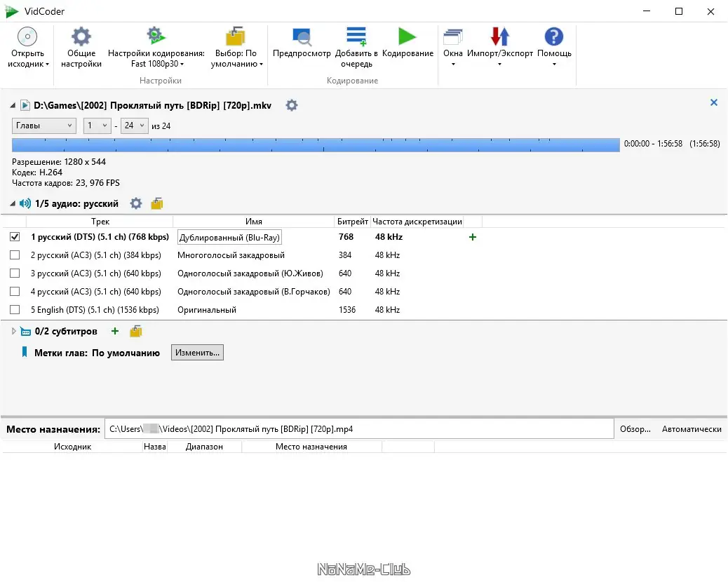Enable track 2 русский AC3 384 kbps
Screen dimensions: 728x582
click(x=15, y=255)
